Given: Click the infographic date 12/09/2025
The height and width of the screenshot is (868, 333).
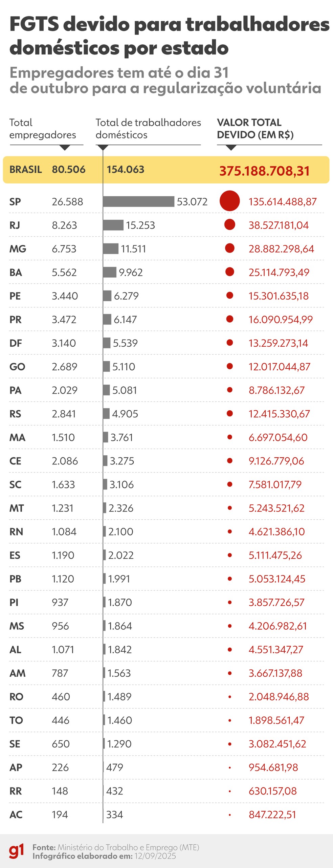Looking at the screenshot, I should coord(155,856).
